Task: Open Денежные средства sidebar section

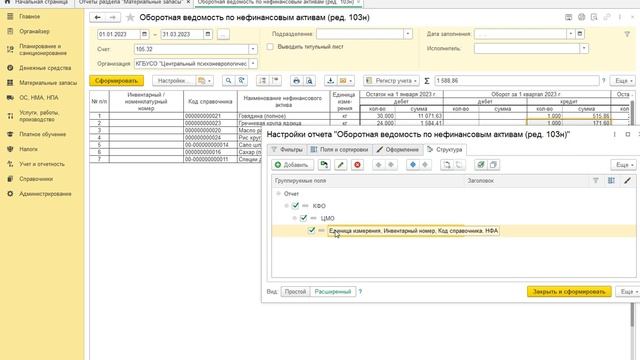Action: click(x=45, y=68)
